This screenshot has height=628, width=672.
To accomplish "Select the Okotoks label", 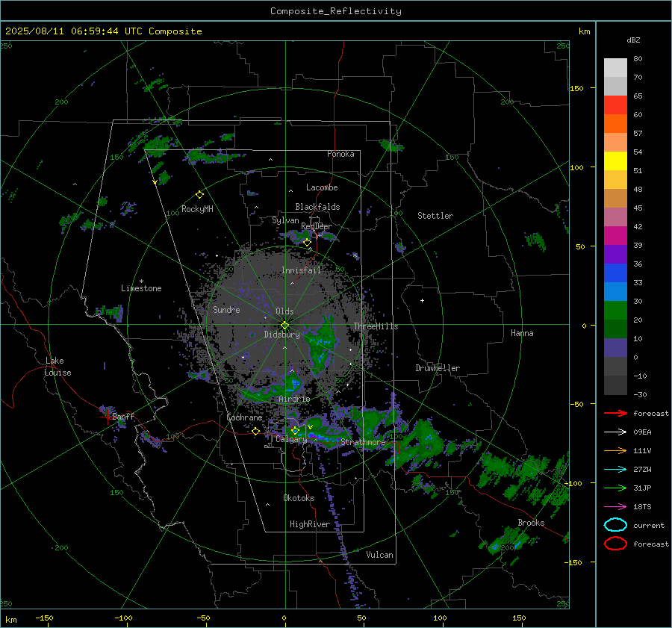I will point(299,498).
